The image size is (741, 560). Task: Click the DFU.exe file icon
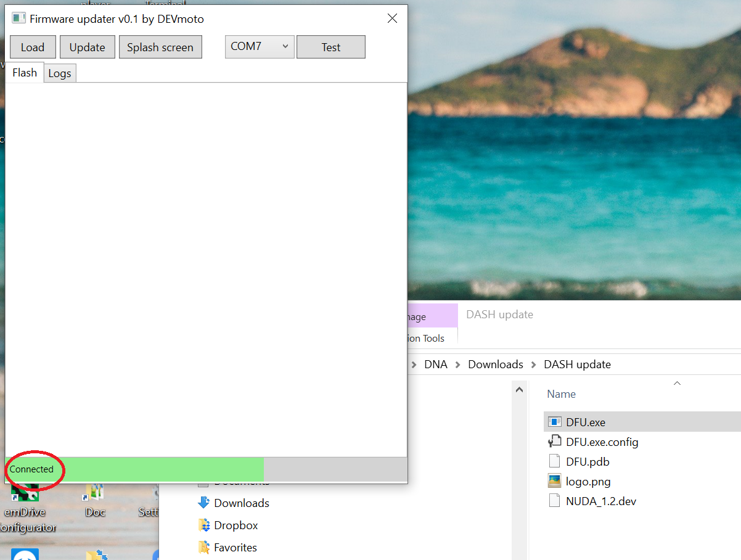pos(555,422)
